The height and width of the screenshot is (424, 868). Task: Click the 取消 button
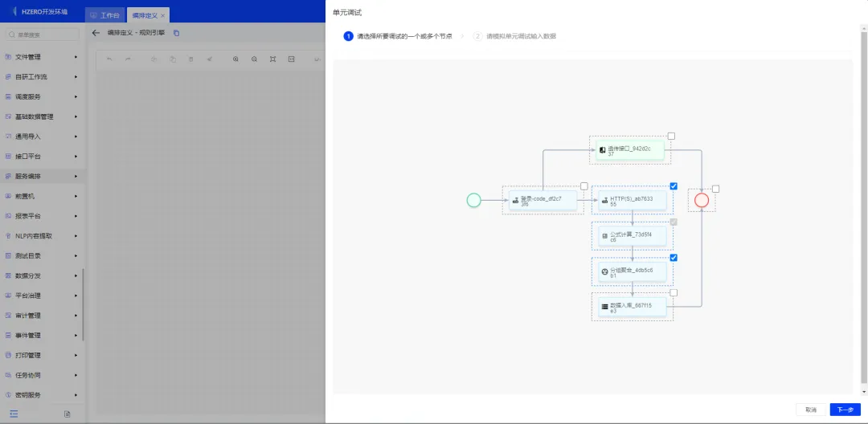[811, 410]
